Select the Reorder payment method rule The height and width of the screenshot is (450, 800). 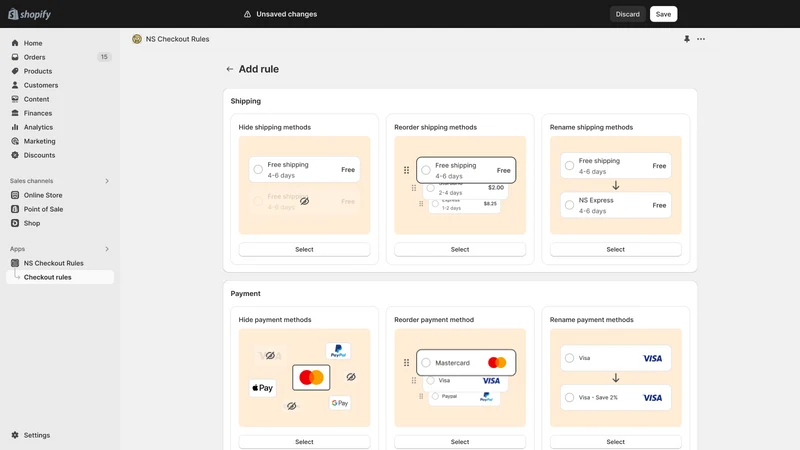[460, 442]
